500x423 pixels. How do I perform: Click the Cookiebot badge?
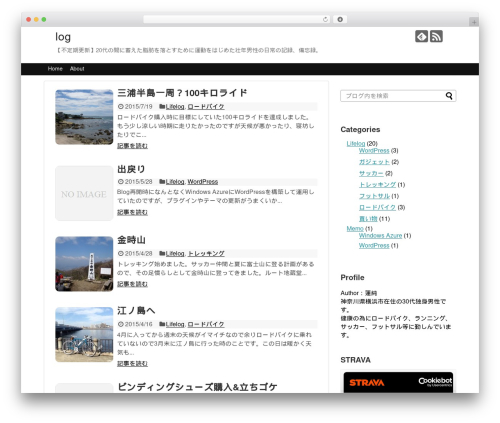435,382
